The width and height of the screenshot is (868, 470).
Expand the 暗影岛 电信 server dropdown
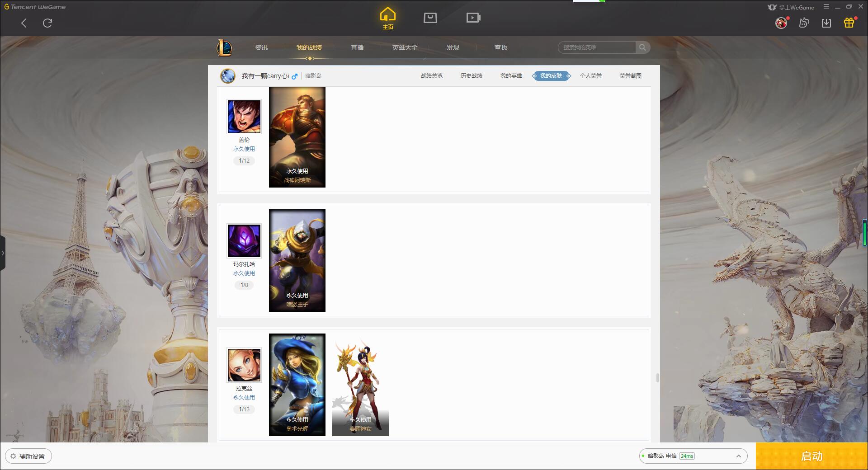click(693, 456)
